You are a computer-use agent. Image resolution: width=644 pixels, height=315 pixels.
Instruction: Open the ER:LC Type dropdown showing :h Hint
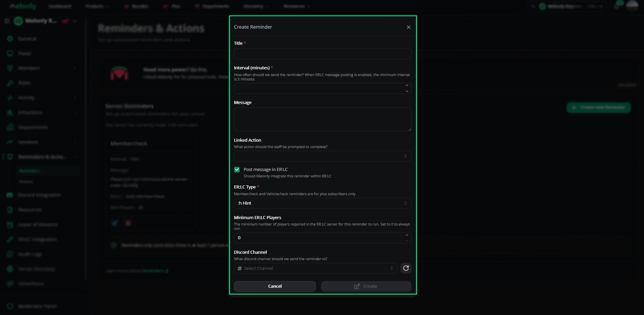[322, 203]
